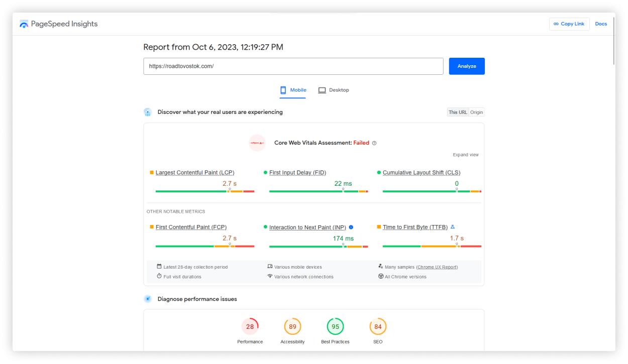This screenshot has height=364, width=628.
Task: Open the Core Web Vitals help question icon
Action: [x=374, y=143]
